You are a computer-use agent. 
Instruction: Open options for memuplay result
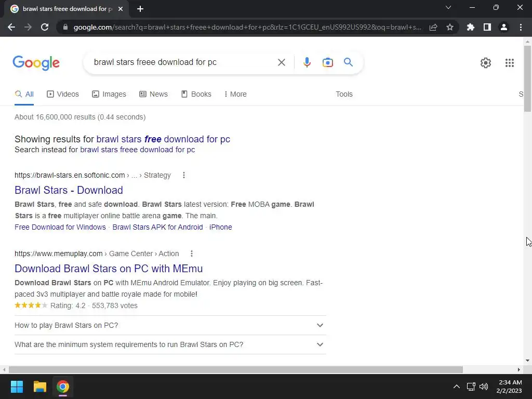point(192,254)
